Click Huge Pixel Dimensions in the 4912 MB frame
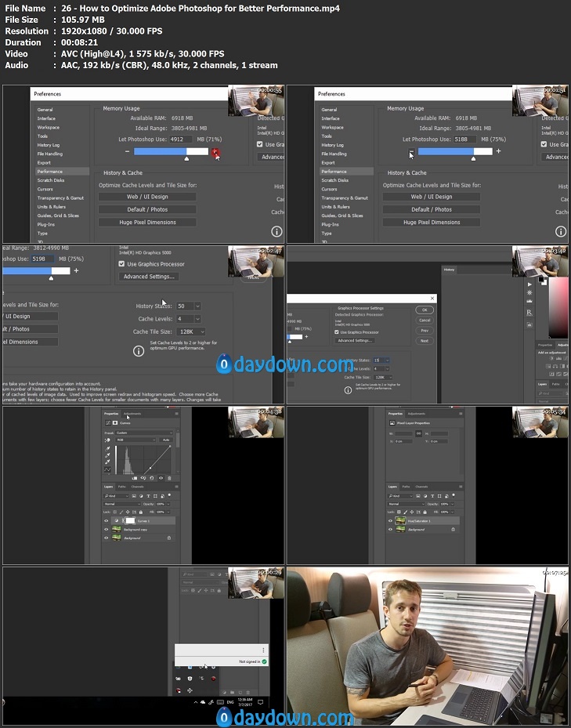This screenshot has width=571, height=728. [x=147, y=223]
